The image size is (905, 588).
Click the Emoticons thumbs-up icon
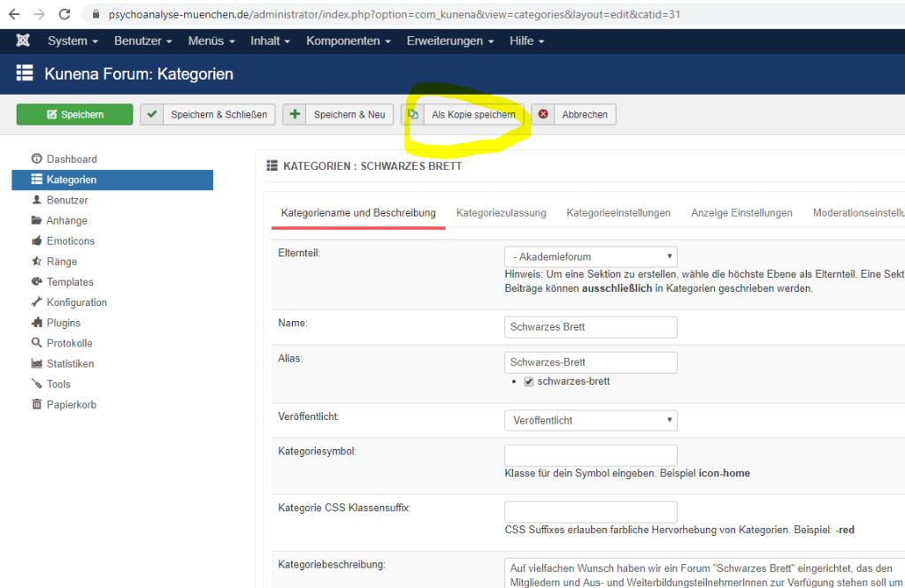[36, 241]
